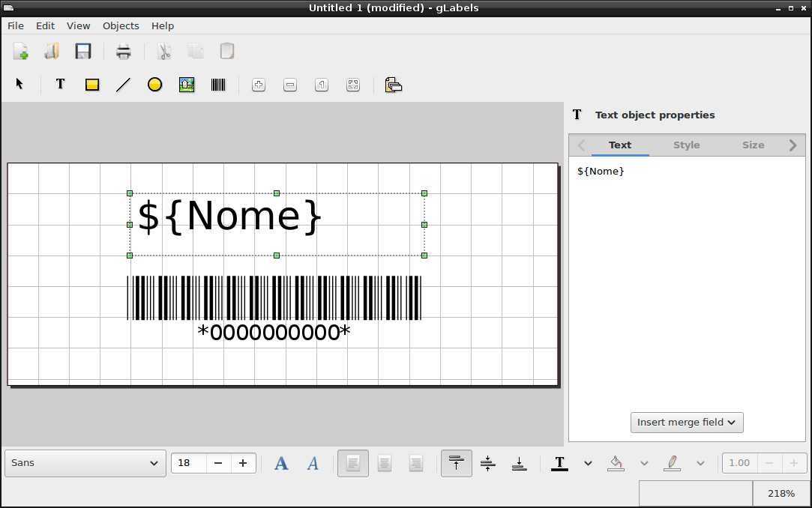Image resolution: width=812 pixels, height=508 pixels.
Task: Align text vertically to bottom
Action: 519,463
